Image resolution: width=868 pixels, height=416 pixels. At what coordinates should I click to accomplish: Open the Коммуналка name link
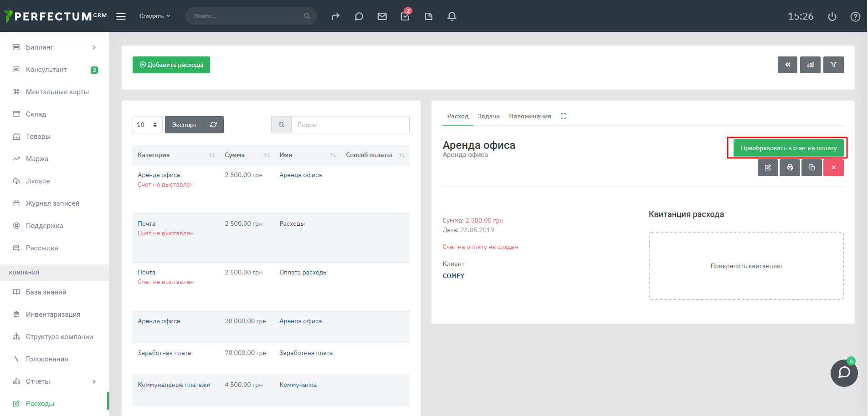[x=298, y=385]
